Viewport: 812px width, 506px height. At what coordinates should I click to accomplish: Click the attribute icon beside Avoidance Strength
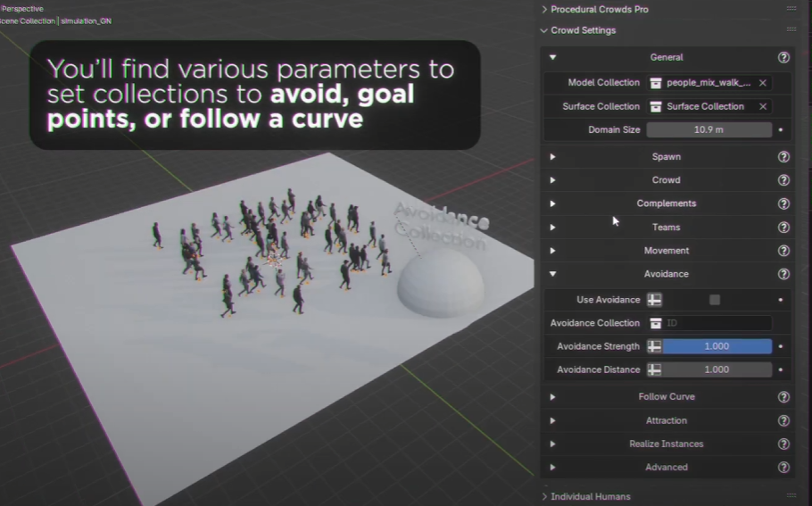pyautogui.click(x=655, y=346)
